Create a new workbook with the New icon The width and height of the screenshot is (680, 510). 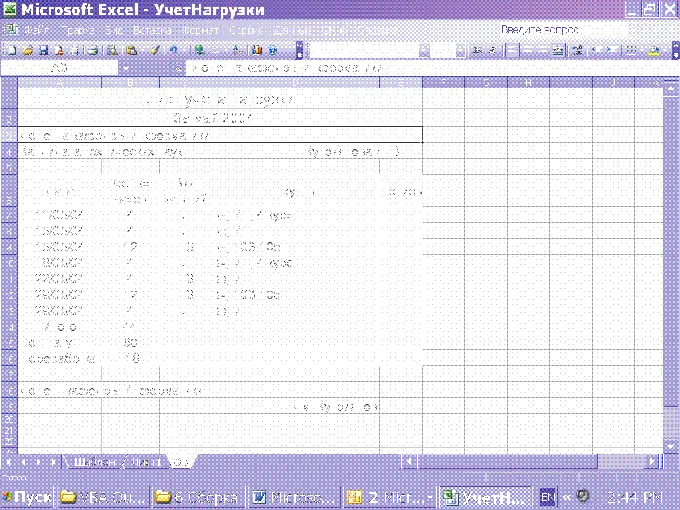tap(12, 51)
